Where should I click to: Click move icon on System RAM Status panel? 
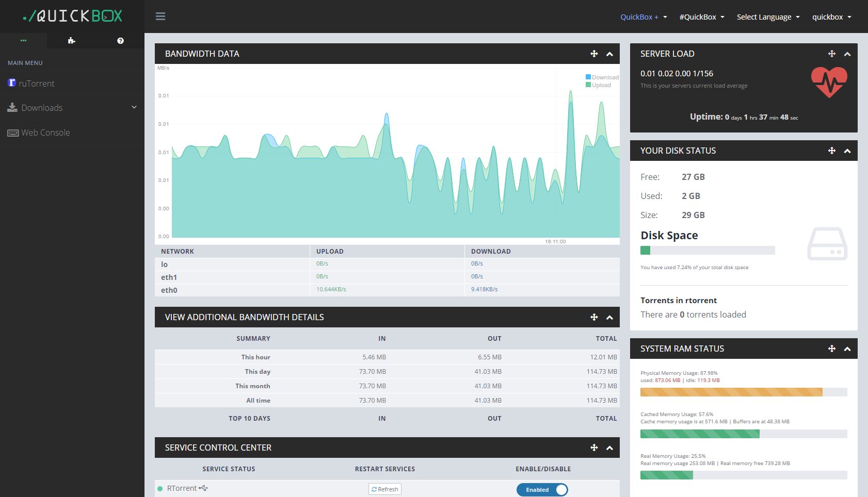pyautogui.click(x=831, y=349)
